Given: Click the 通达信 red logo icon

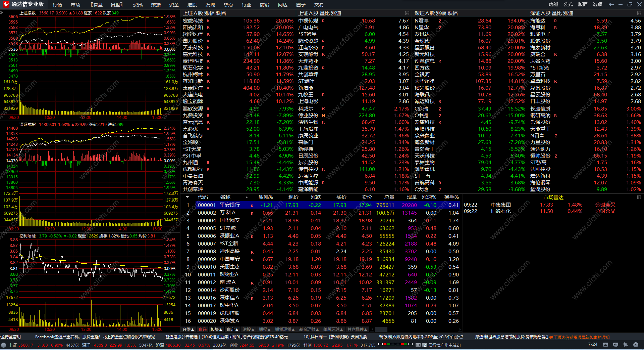Looking at the screenshot, I should pyautogui.click(x=6, y=4).
